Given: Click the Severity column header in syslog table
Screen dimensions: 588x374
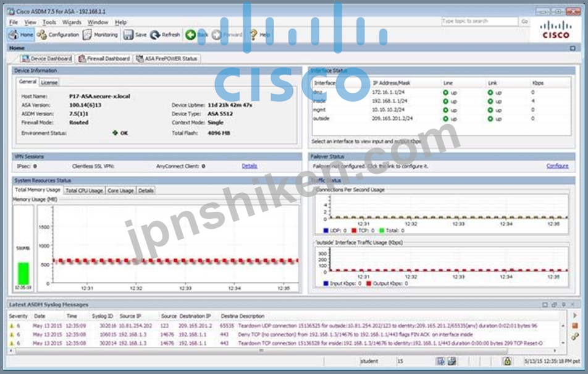Looking at the screenshot, I should click(x=18, y=316).
